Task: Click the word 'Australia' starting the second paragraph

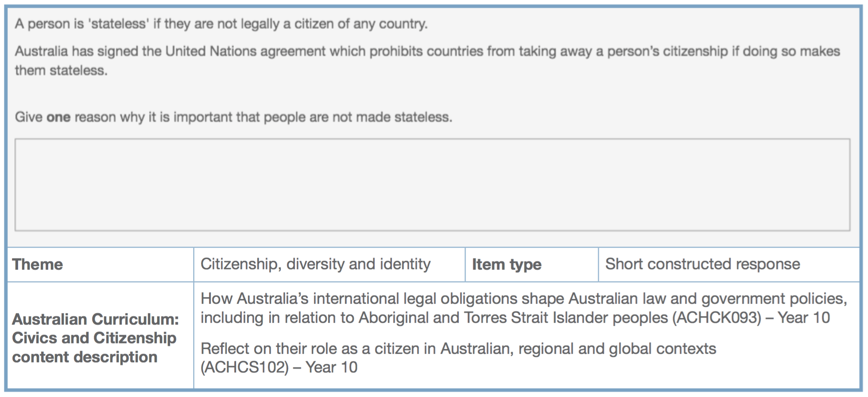Action: [x=42, y=51]
